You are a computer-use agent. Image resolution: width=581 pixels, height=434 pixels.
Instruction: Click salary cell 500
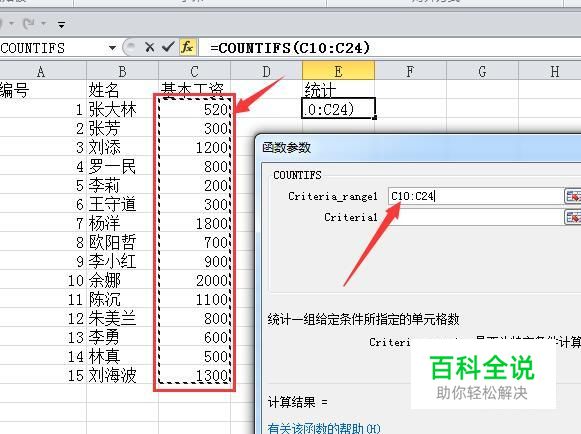[x=194, y=356]
